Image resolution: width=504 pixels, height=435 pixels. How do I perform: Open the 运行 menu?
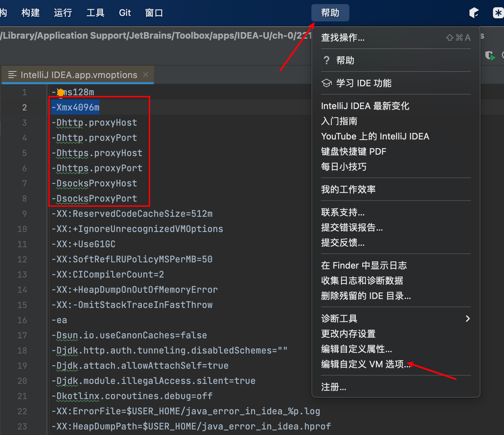pyautogui.click(x=63, y=13)
